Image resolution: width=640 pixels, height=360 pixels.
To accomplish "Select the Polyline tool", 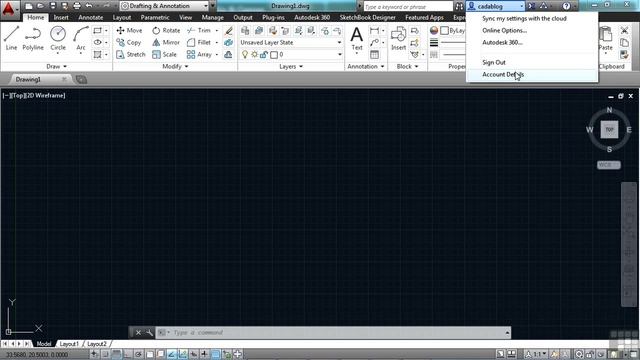I will 33,38.
